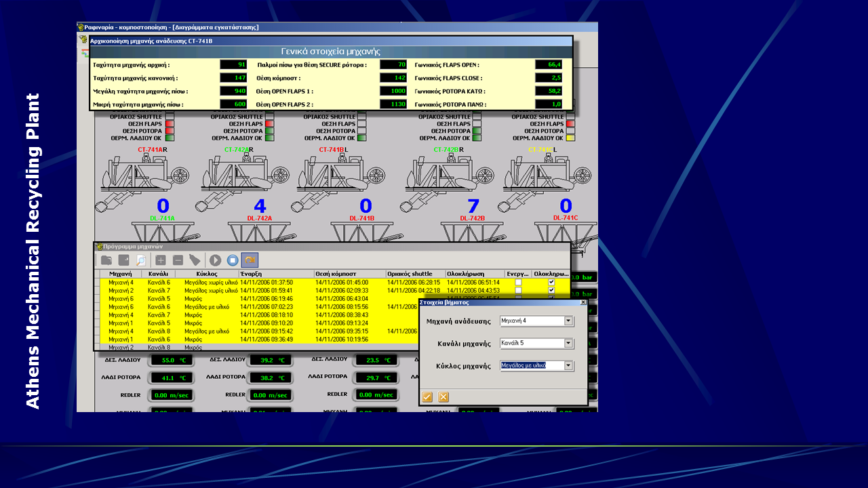The height and width of the screenshot is (488, 868).
Task: Open the Μηχανή ανάδευσης dropdown
Action: point(569,321)
